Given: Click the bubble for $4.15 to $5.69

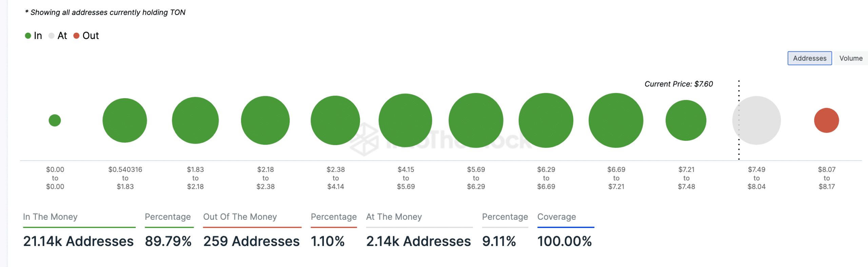Looking at the screenshot, I should (406, 120).
